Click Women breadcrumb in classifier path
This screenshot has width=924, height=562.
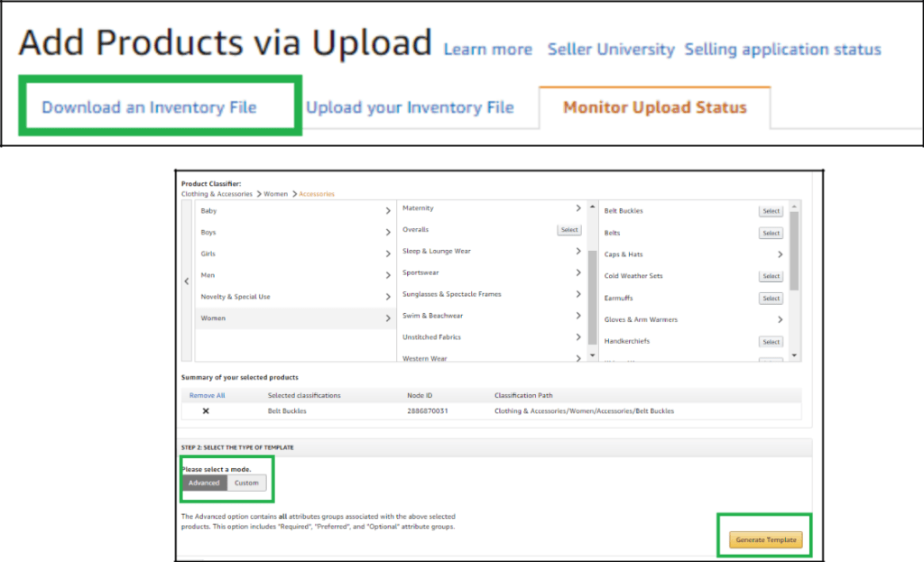pyautogui.click(x=276, y=194)
